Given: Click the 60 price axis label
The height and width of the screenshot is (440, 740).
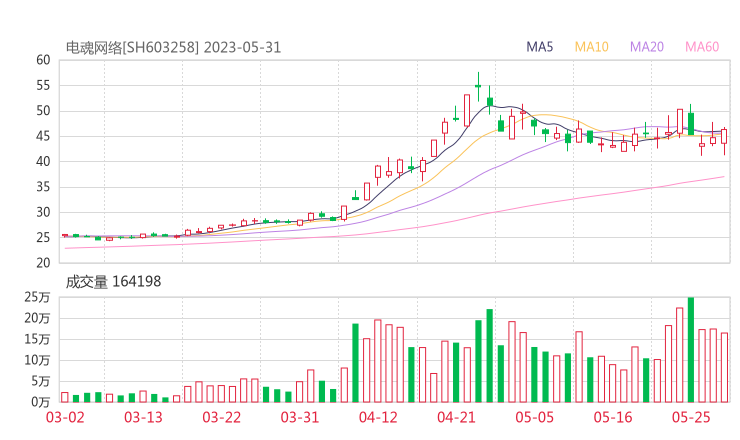Looking at the screenshot, I should click(x=43, y=60).
